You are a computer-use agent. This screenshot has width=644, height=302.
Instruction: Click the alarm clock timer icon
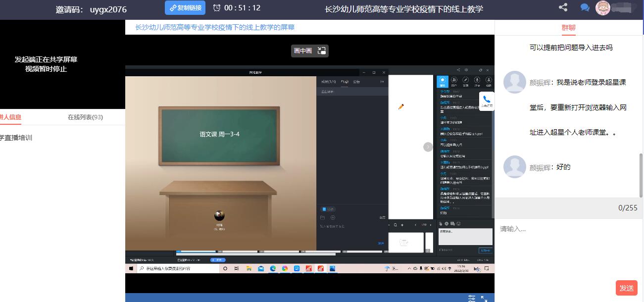(x=217, y=8)
